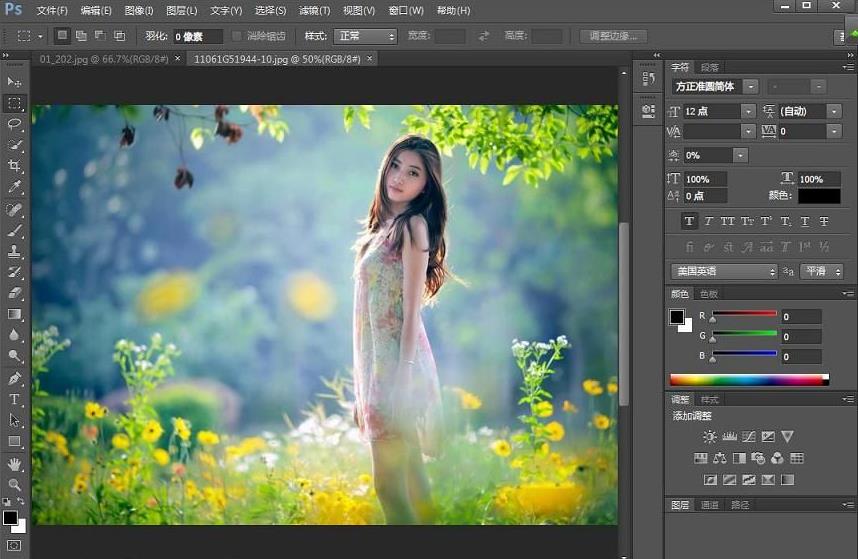Switch to the 段落 panel tab

tap(709, 67)
